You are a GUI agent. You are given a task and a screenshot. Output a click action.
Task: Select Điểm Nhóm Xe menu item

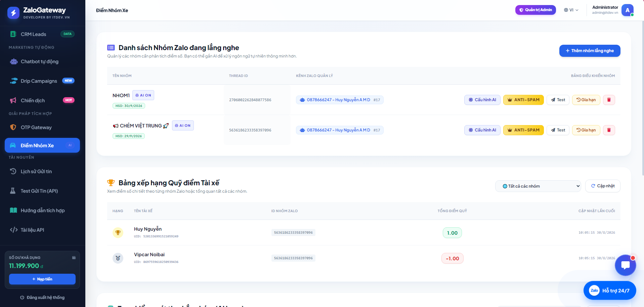click(42, 145)
